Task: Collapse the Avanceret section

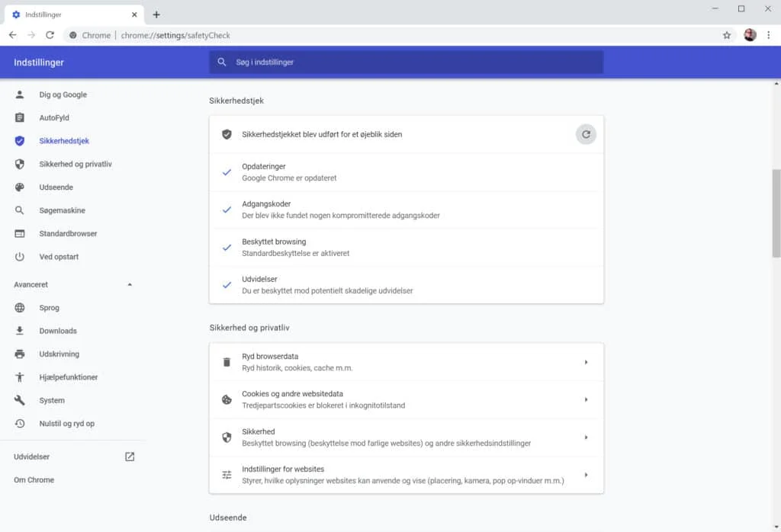Action: pos(130,284)
